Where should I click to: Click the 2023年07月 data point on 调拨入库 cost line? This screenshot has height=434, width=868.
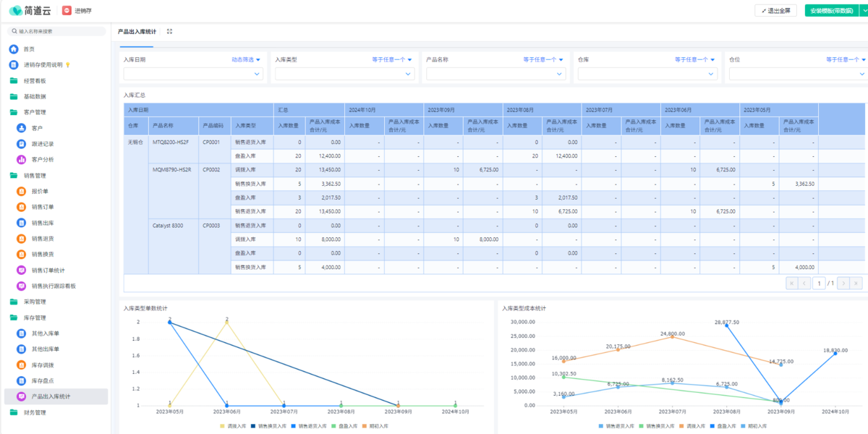click(672, 336)
